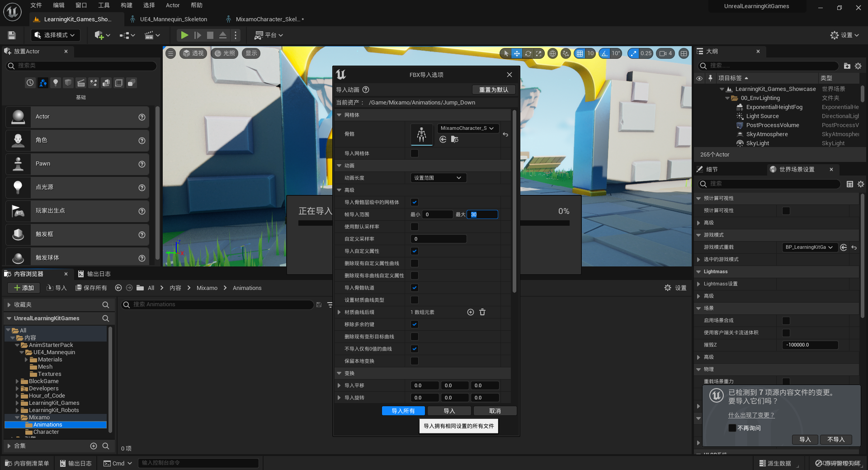
Task: Open the 选择模式 dropdown
Action: pos(55,35)
